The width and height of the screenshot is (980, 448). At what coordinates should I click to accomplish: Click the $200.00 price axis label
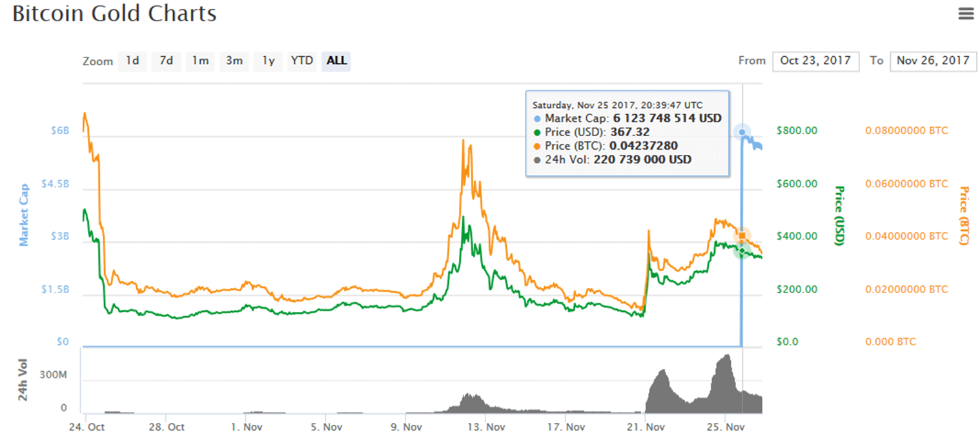(x=797, y=289)
